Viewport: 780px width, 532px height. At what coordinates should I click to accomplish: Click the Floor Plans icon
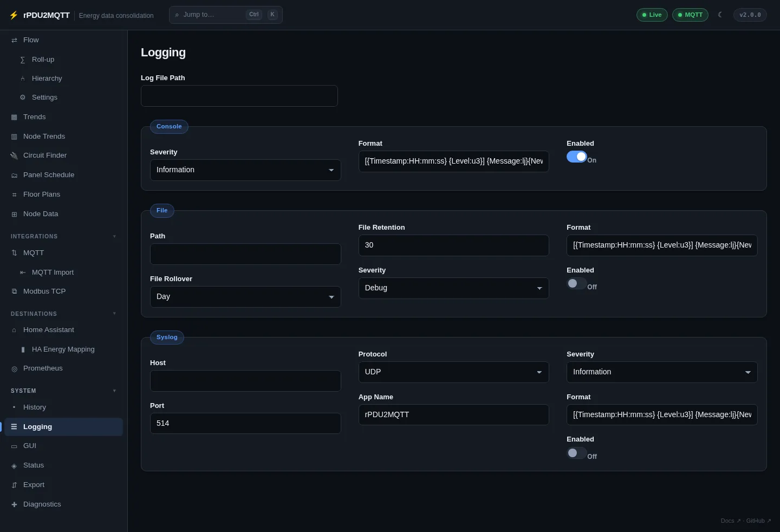14,194
